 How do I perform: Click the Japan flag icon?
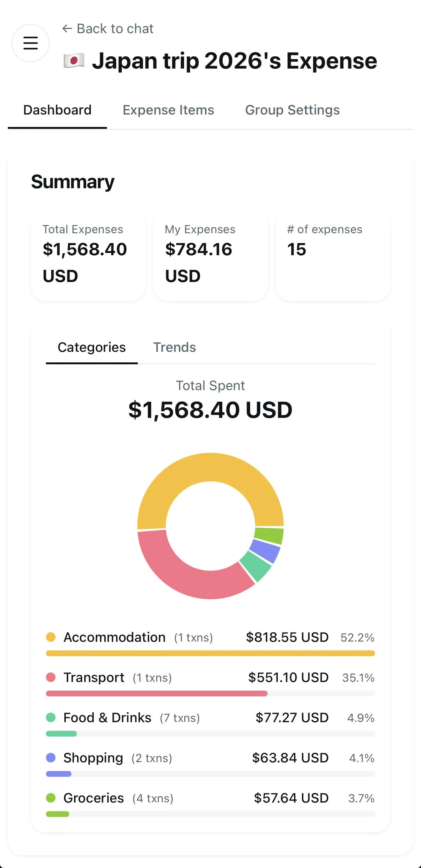[74, 61]
